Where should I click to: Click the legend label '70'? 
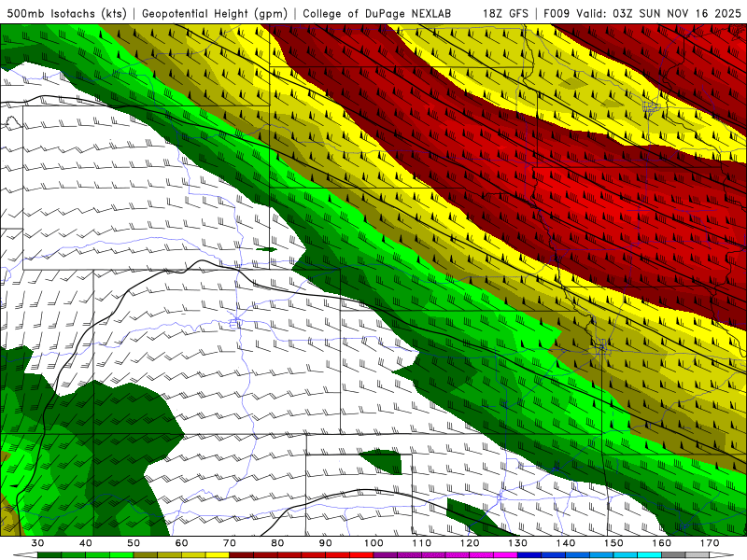tap(230, 543)
